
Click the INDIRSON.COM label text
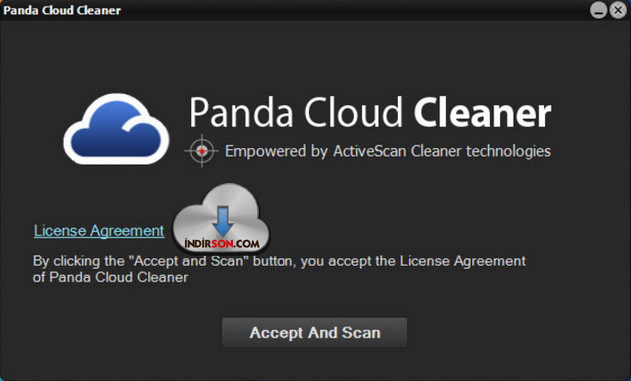pyautogui.click(x=222, y=243)
